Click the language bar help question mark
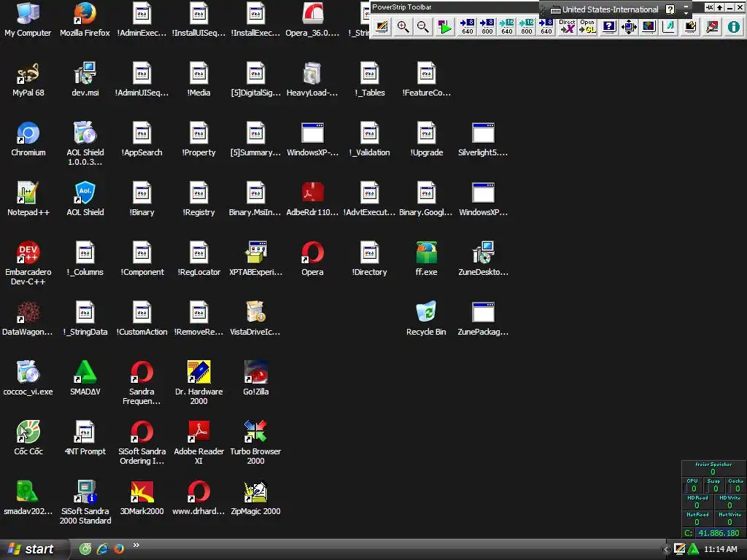747x560 pixels. click(x=670, y=9)
